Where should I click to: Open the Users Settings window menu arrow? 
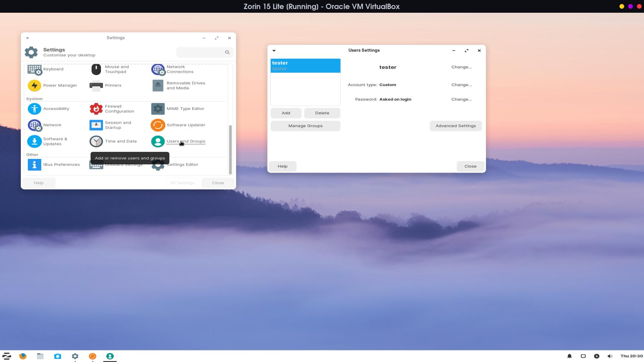tap(274, 51)
